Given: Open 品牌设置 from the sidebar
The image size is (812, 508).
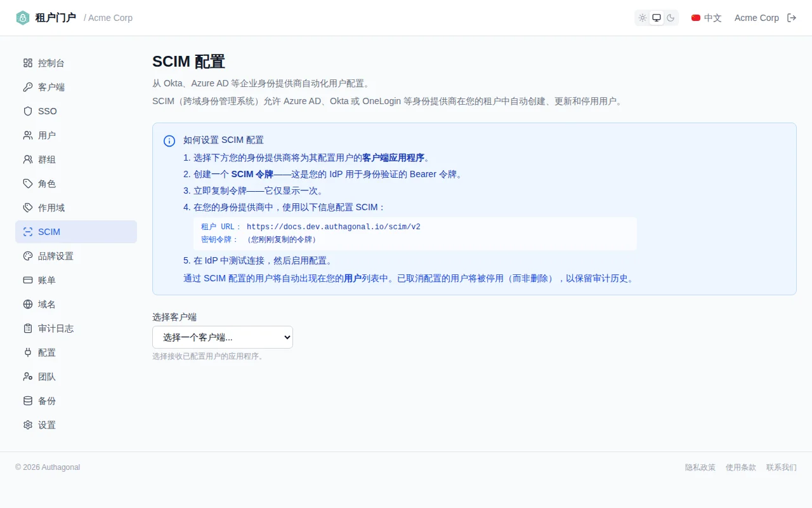Looking at the screenshot, I should (x=76, y=256).
